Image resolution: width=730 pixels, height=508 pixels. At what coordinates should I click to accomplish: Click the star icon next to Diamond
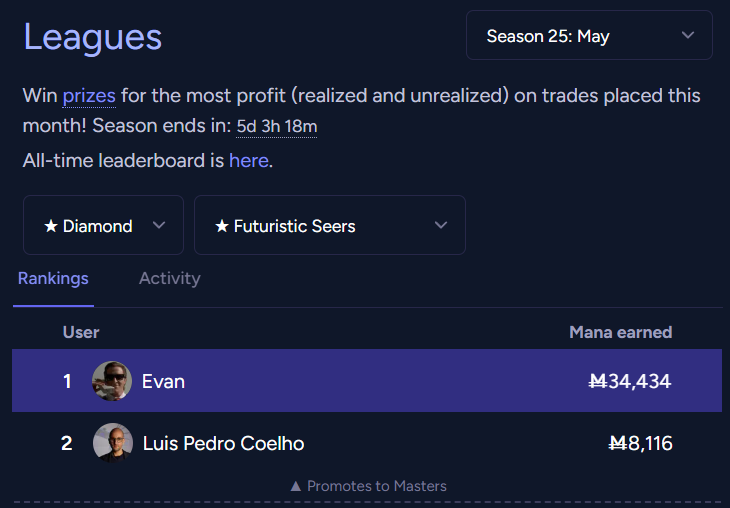coord(51,226)
